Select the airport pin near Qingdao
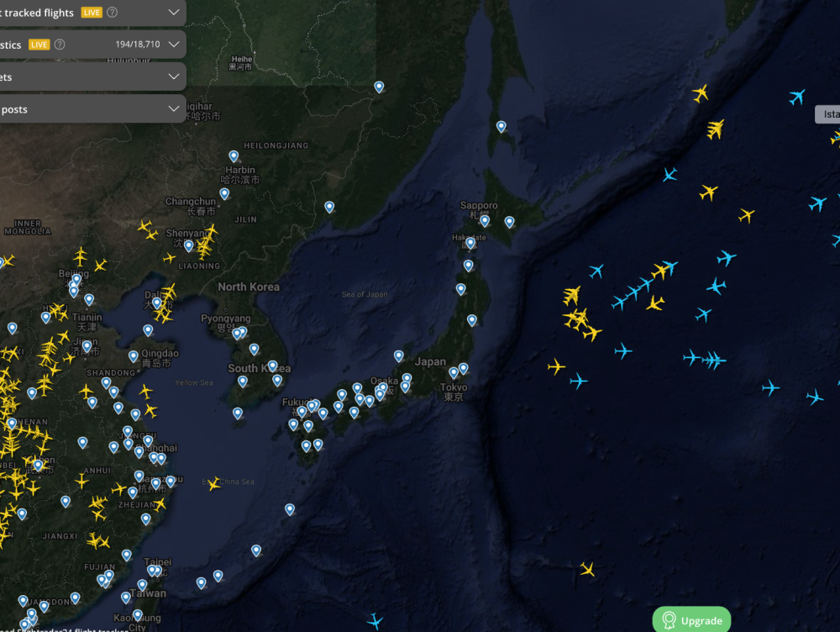The height and width of the screenshot is (632, 840). [148, 330]
